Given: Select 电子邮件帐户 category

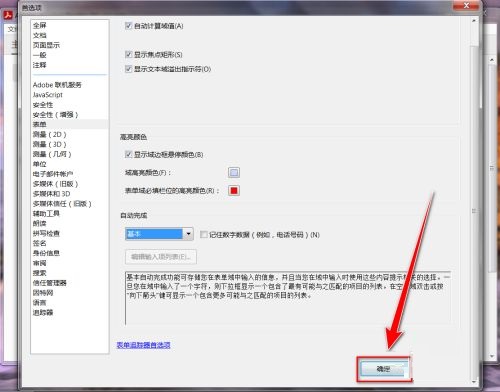Looking at the screenshot, I should tap(53, 174).
